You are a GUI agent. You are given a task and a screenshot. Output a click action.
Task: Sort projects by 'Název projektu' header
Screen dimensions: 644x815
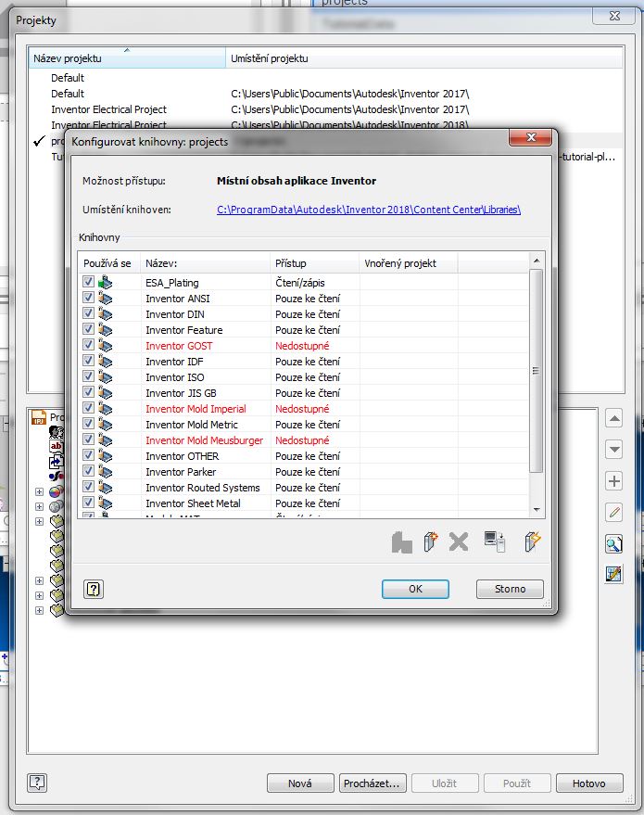tap(127, 58)
